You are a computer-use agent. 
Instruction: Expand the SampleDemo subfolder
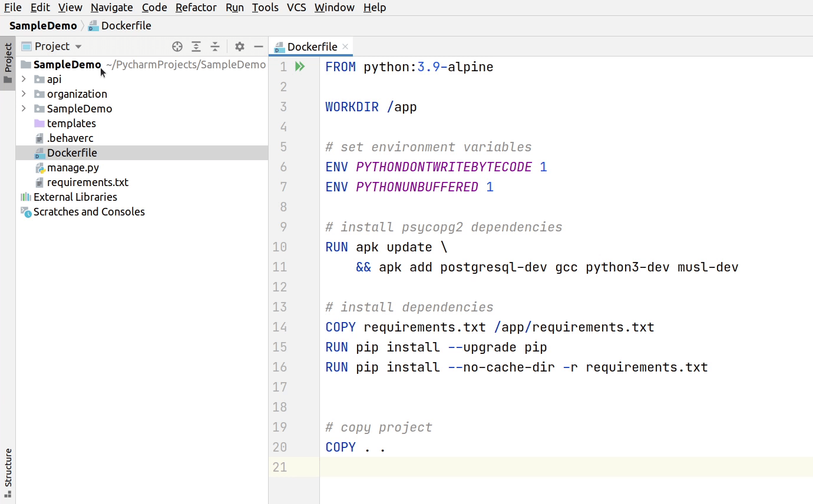click(x=24, y=108)
